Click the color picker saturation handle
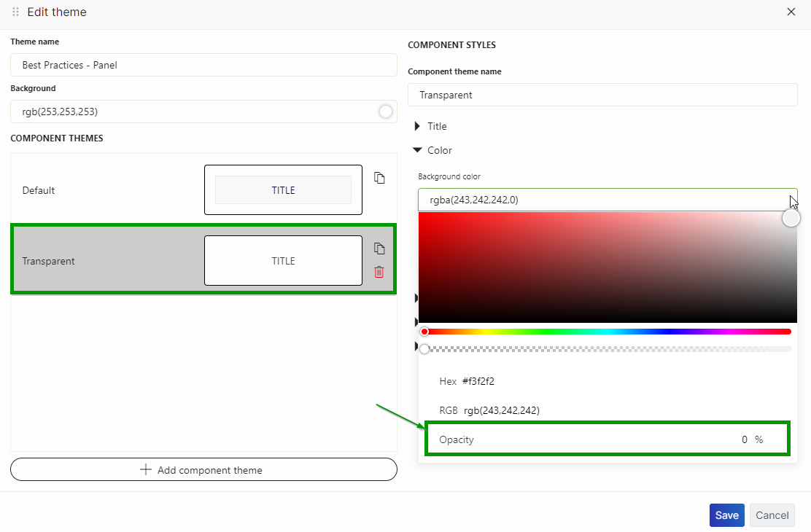811x532 pixels. 791,218
